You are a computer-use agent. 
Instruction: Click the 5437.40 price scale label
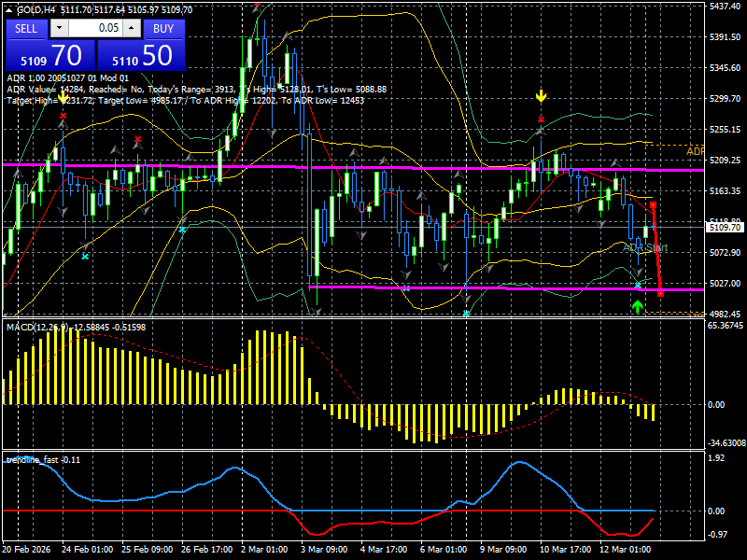point(725,7)
